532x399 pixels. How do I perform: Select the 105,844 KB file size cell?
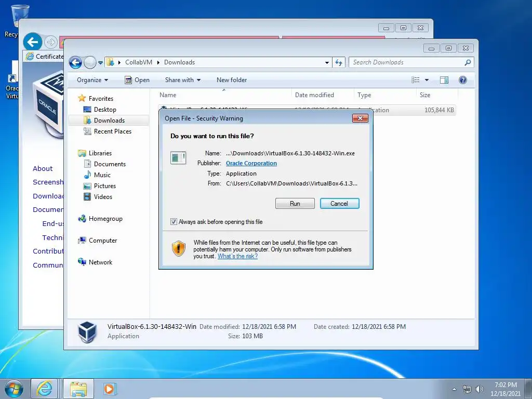[439, 110]
